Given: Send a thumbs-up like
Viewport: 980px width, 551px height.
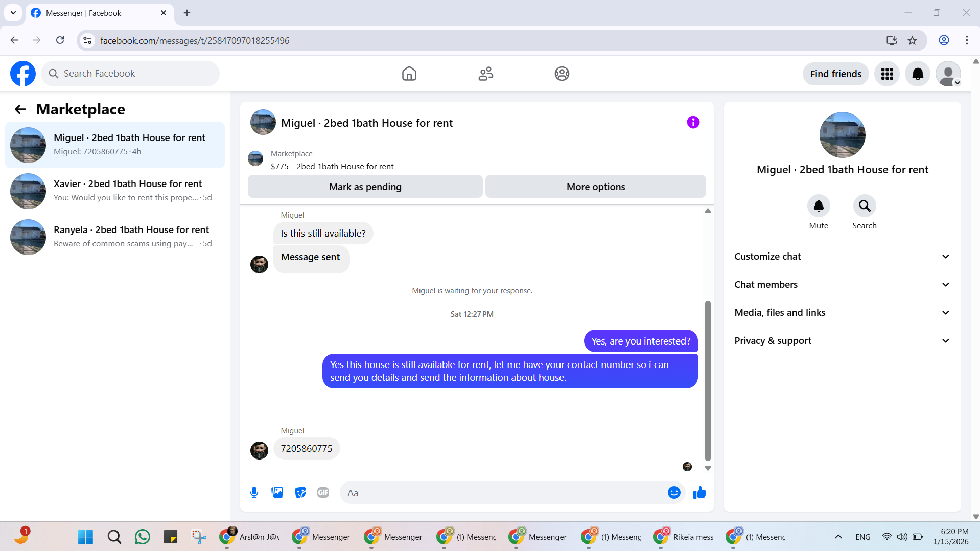Looking at the screenshot, I should 699,493.
